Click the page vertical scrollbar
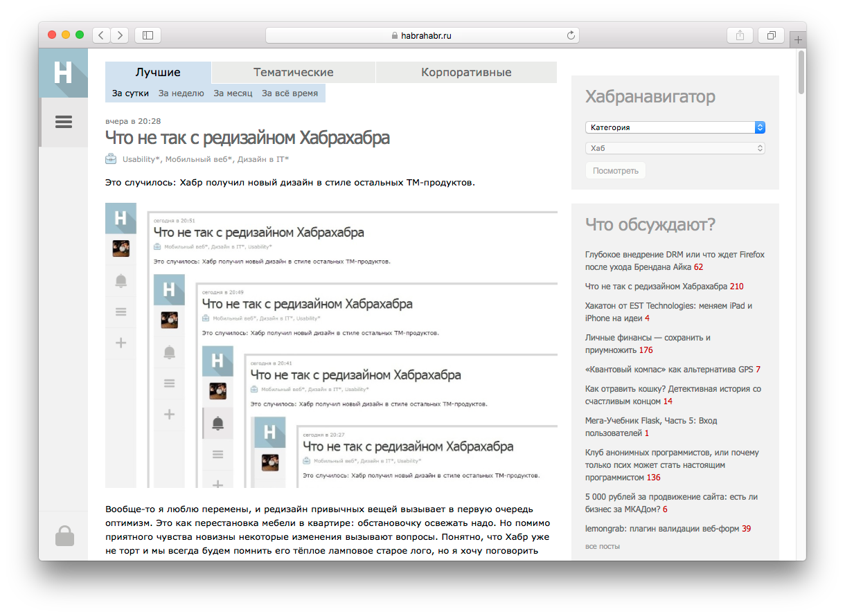Image resolution: width=845 pixels, height=616 pixels. (801, 72)
